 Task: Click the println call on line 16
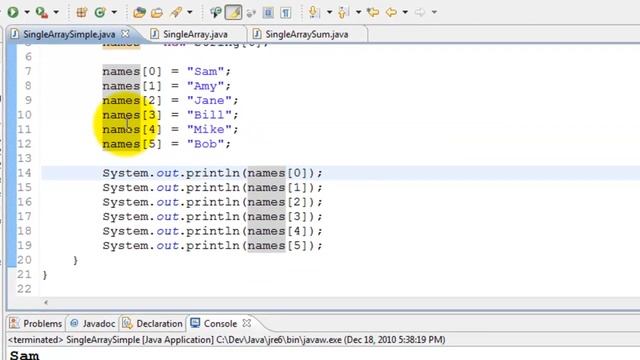213,202
